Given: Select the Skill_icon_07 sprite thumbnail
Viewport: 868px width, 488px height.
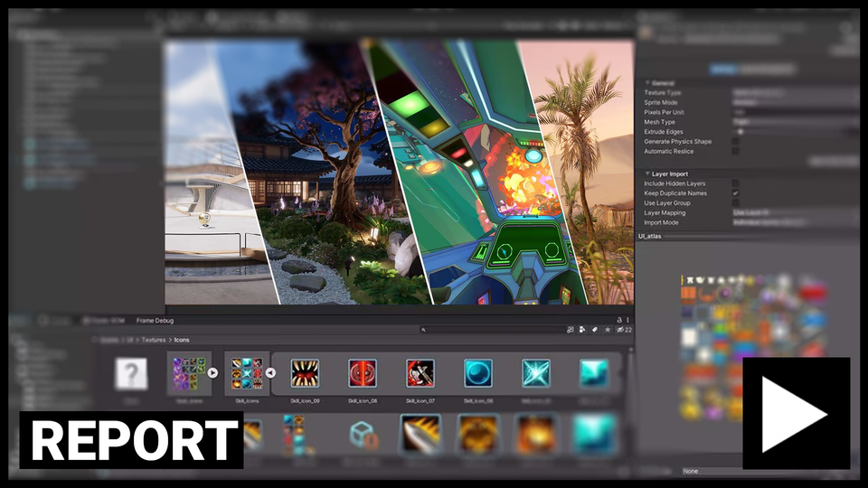Looking at the screenshot, I should click(x=420, y=373).
